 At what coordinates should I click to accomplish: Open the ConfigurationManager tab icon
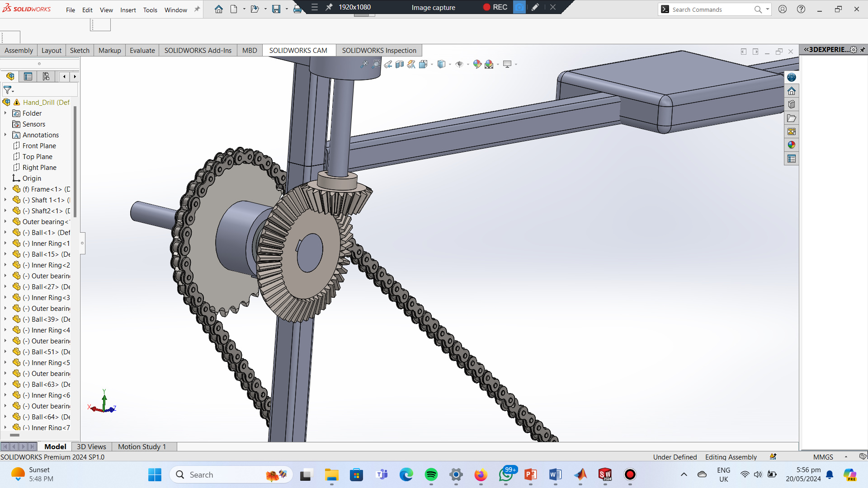tap(46, 76)
